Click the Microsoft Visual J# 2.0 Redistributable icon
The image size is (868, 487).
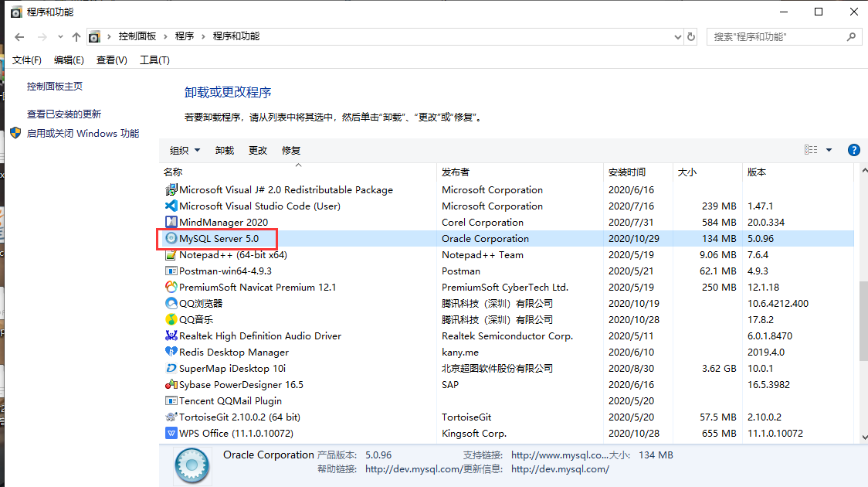tap(171, 189)
